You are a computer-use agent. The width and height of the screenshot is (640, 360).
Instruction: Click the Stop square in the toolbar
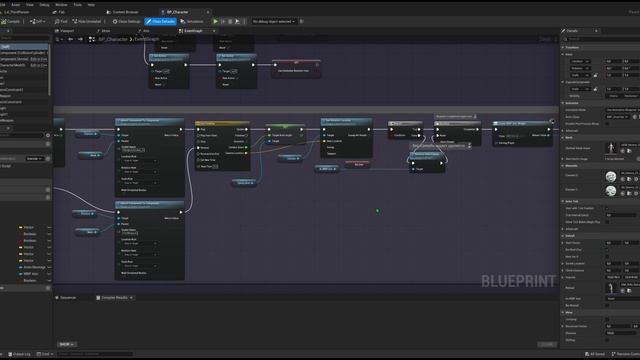pos(230,21)
